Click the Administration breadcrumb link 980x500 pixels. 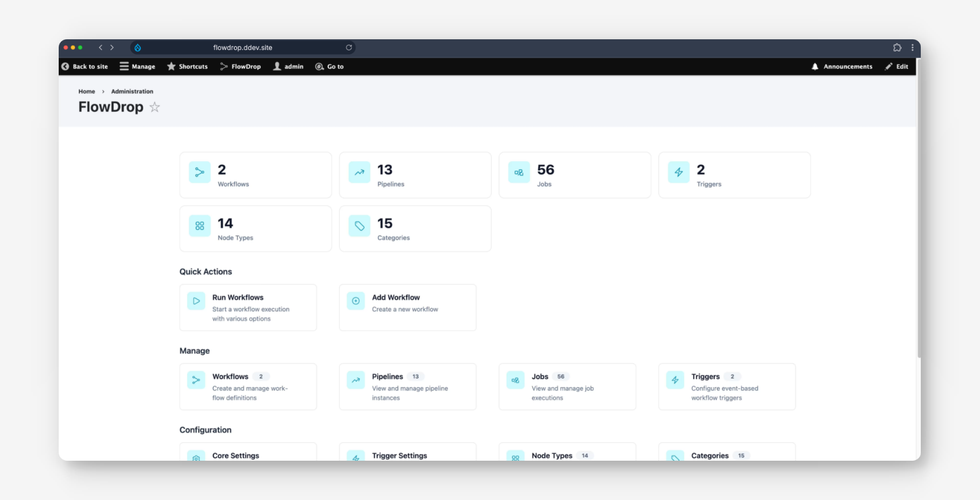(x=132, y=91)
